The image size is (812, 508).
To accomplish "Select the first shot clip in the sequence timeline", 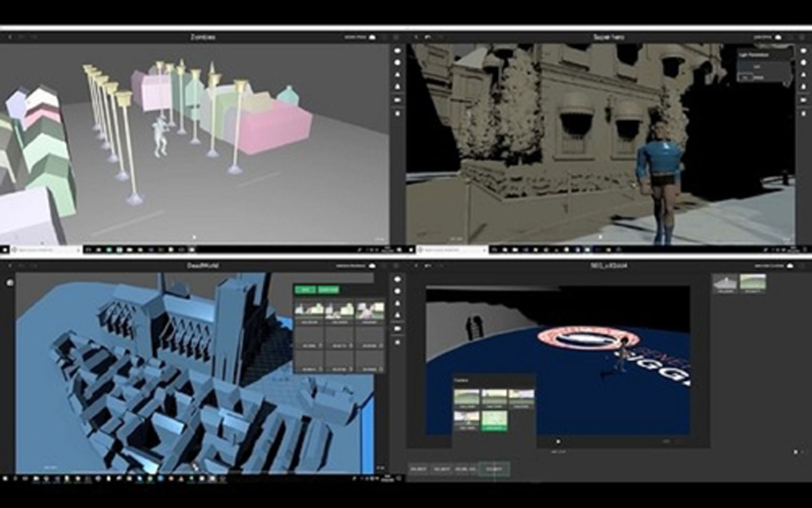I will [x=418, y=469].
